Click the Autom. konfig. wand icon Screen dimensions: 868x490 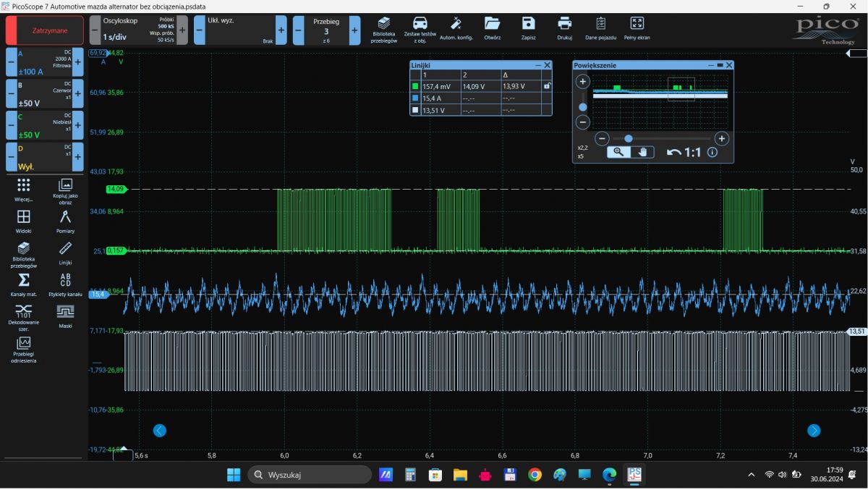(456, 28)
